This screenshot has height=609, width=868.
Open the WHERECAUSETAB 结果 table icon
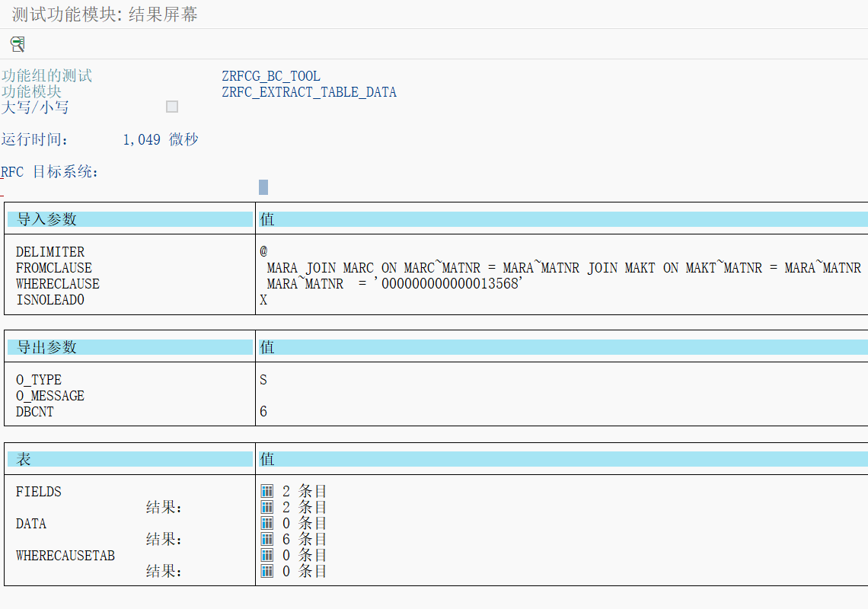coord(266,571)
